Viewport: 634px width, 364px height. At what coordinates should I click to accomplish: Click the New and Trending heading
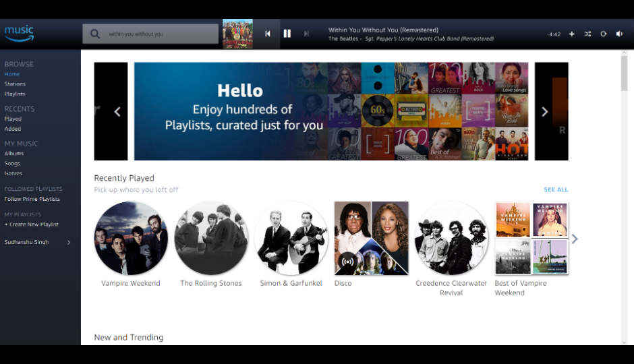pyautogui.click(x=129, y=337)
